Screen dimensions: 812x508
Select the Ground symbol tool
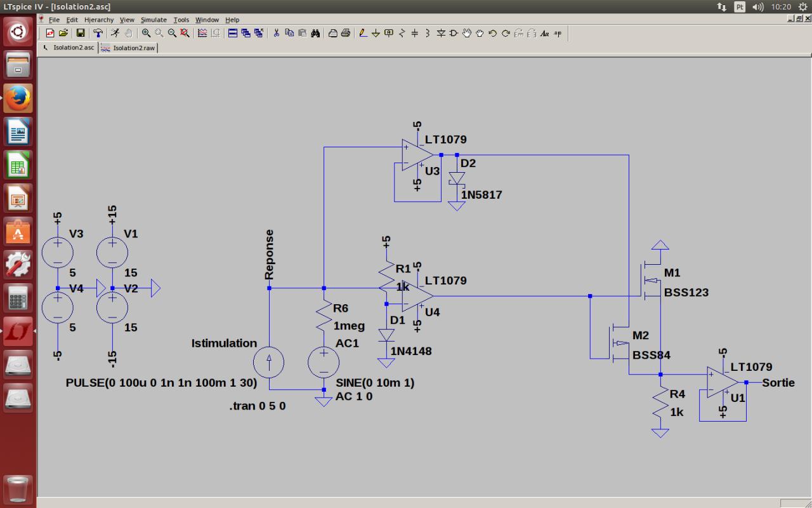click(376, 33)
